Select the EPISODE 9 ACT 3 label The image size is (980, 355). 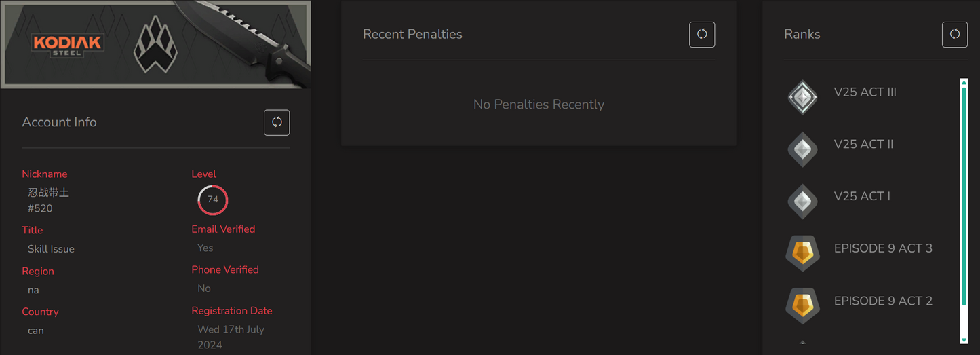pyautogui.click(x=883, y=248)
